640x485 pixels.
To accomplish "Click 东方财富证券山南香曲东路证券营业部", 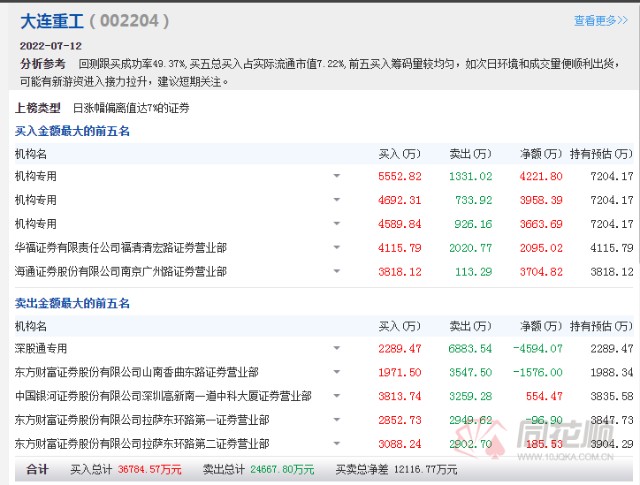I will 137,372.
